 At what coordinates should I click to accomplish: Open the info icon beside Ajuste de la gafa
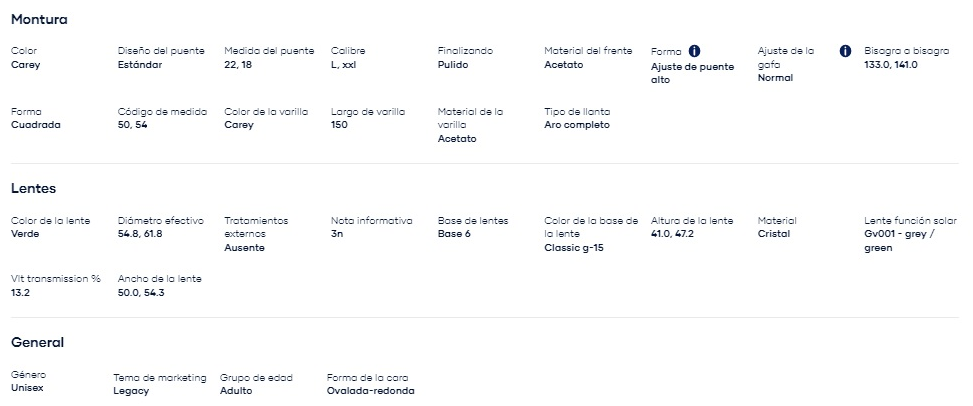[x=845, y=52]
